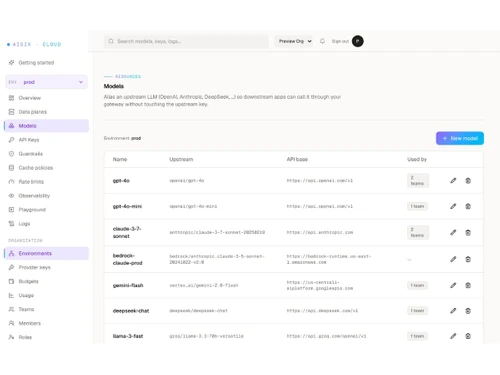Edit the gpt-4o model
The image size is (500, 375).
[453, 181]
